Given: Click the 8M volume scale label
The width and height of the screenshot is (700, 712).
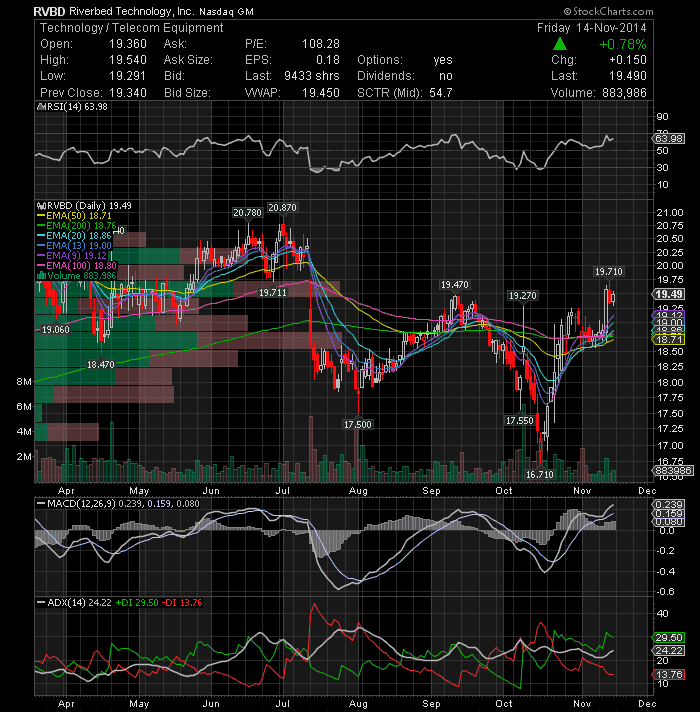Looking at the screenshot, I should point(24,381).
